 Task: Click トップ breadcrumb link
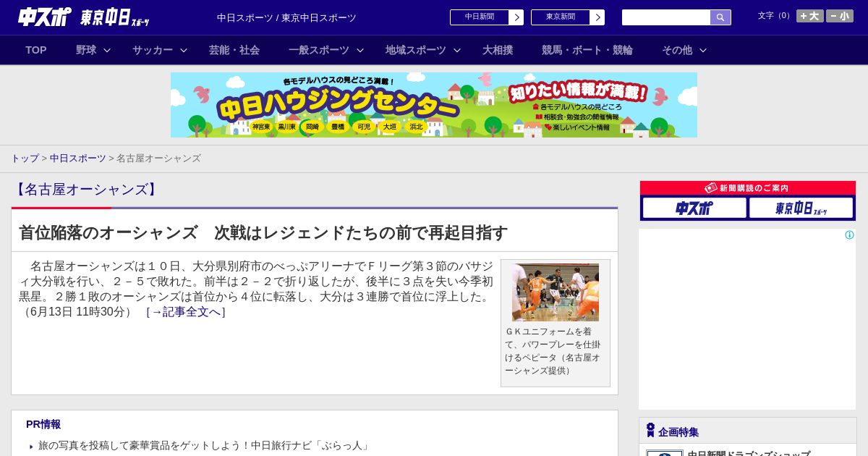click(25, 159)
